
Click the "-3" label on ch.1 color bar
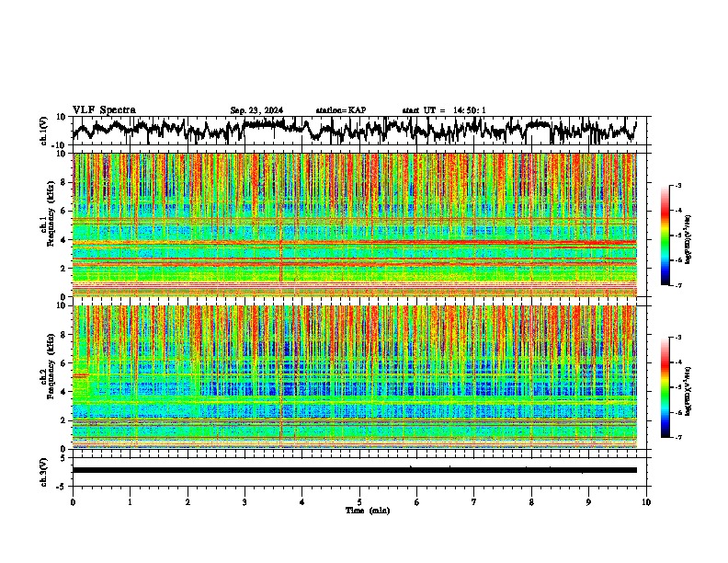click(x=677, y=186)
